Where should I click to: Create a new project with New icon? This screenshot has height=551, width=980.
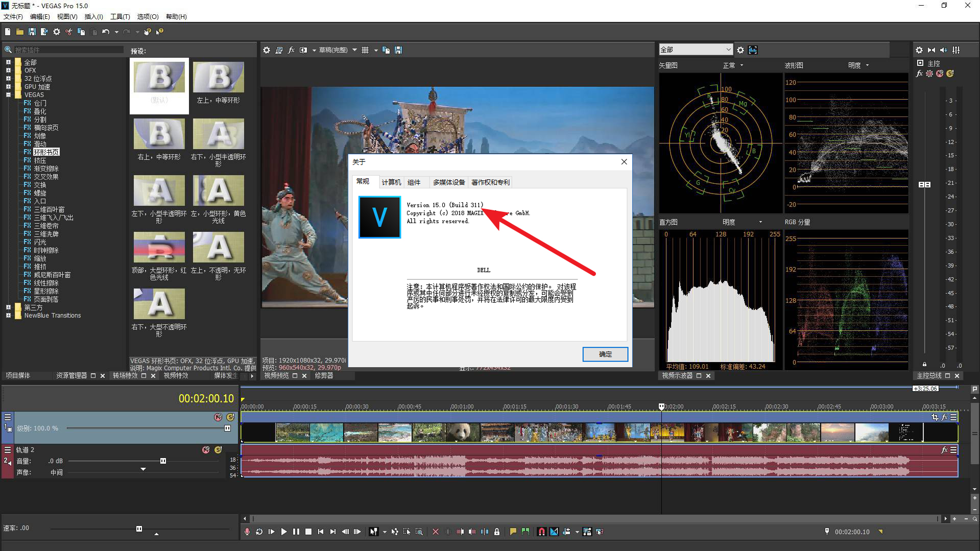coord(8,32)
